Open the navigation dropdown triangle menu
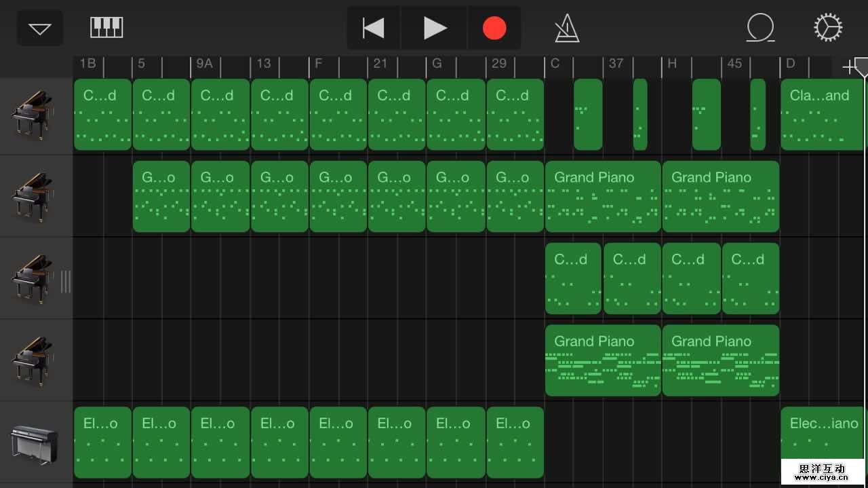The height and width of the screenshot is (488, 868). point(40,29)
